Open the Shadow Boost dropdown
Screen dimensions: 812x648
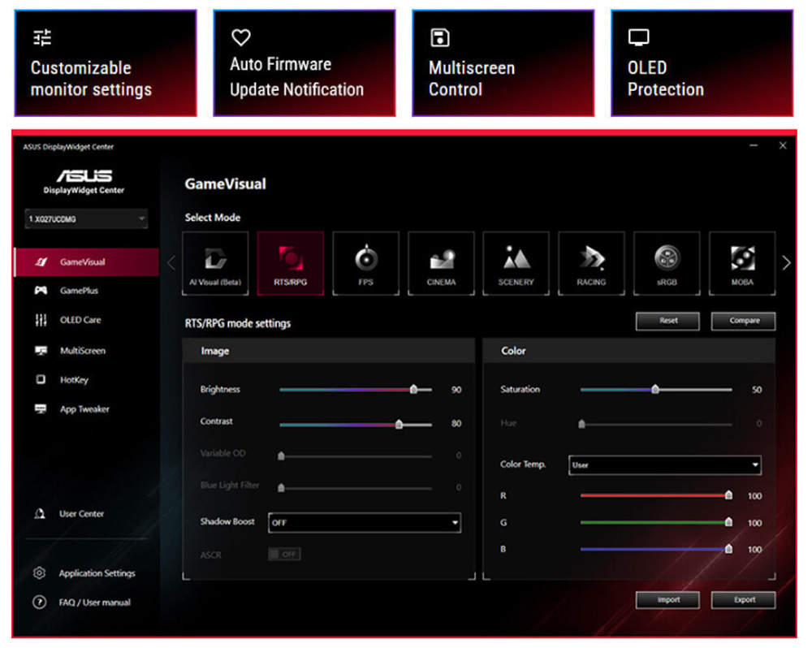pyautogui.click(x=365, y=523)
